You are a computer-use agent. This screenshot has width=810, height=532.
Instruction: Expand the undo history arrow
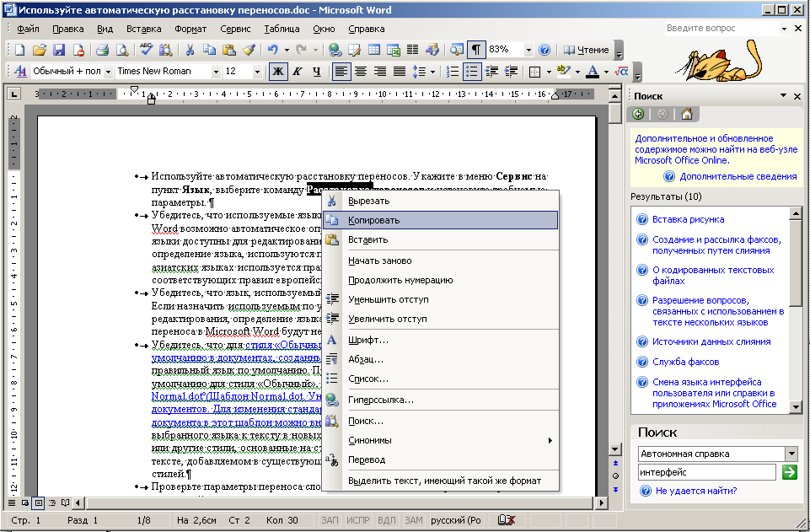click(287, 50)
